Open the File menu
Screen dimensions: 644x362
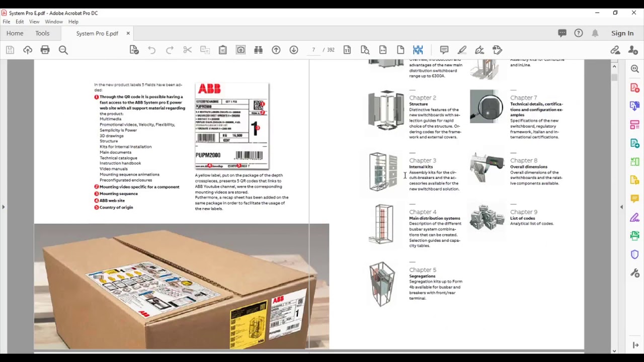(x=7, y=22)
